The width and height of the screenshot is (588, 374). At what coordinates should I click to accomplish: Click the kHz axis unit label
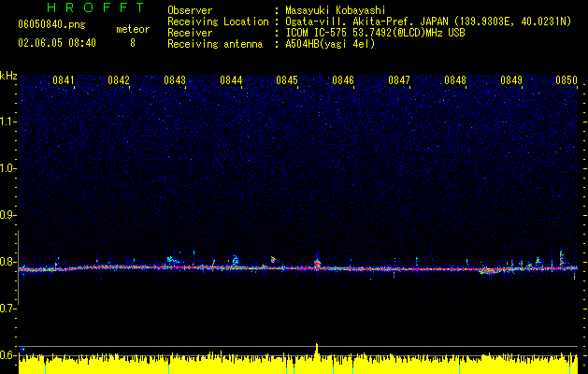click(8, 76)
